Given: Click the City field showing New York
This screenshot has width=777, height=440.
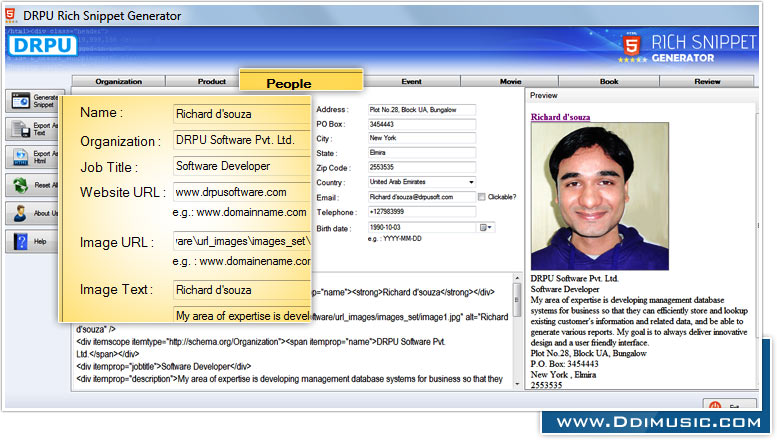Looking at the screenshot, I should click(422, 138).
